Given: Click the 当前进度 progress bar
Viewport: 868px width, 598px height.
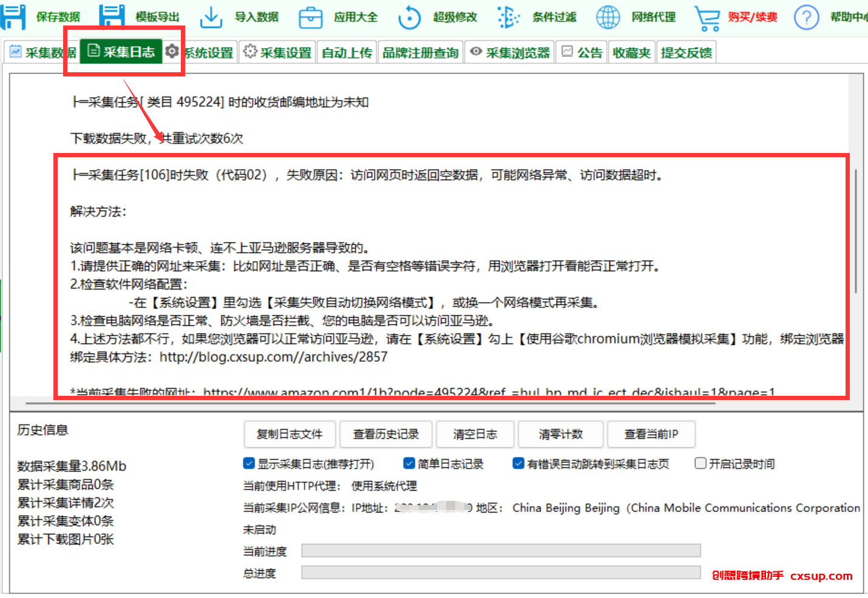Looking at the screenshot, I should click(501, 551).
